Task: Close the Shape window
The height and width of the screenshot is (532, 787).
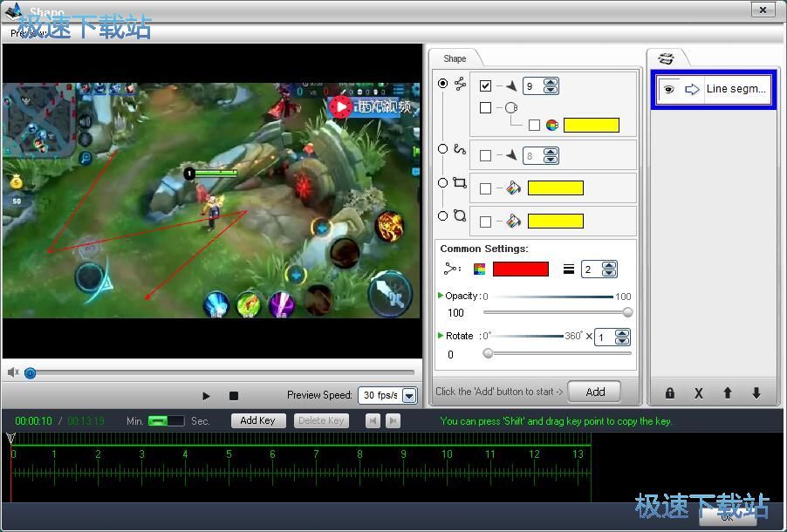Action: 763,10
